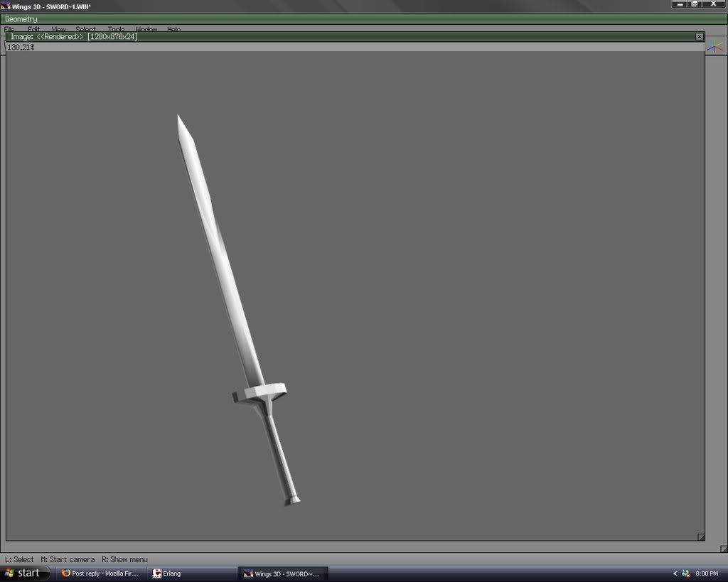Switch to the Post reply Firefox window

(100, 573)
